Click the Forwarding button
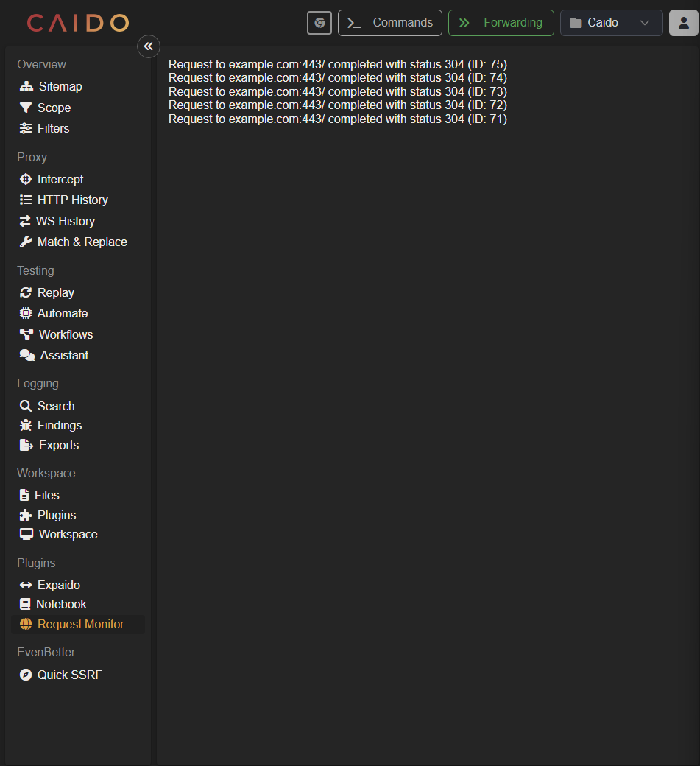The width and height of the screenshot is (700, 766). [x=501, y=23]
